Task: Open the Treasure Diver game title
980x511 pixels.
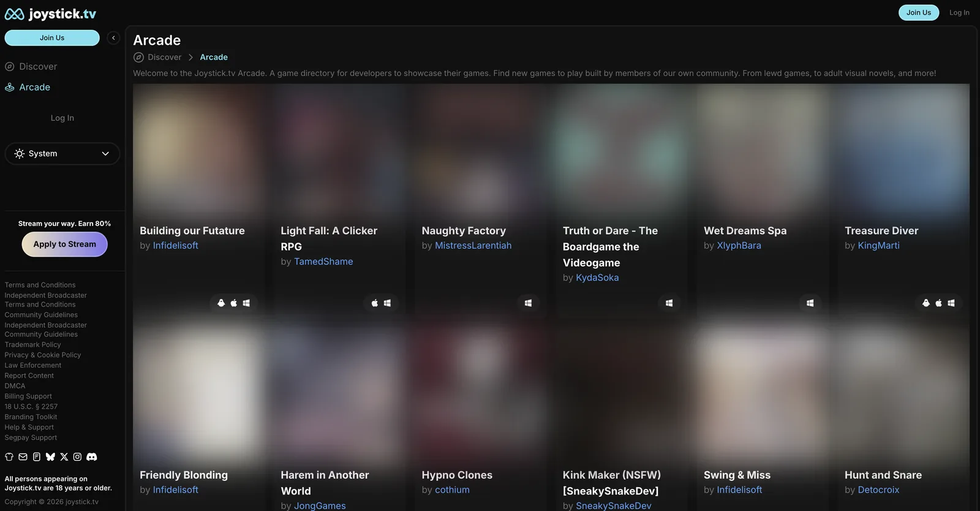Action: click(881, 231)
